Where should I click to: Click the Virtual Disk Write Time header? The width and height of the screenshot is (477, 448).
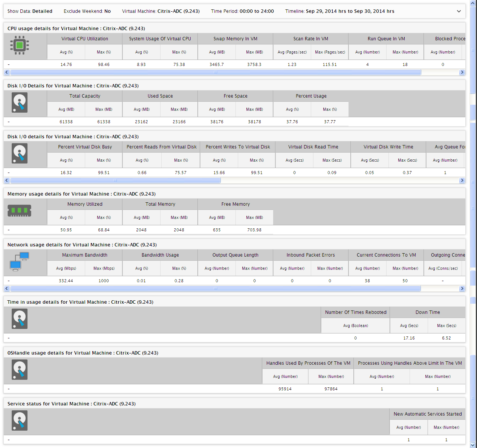pyautogui.click(x=388, y=147)
